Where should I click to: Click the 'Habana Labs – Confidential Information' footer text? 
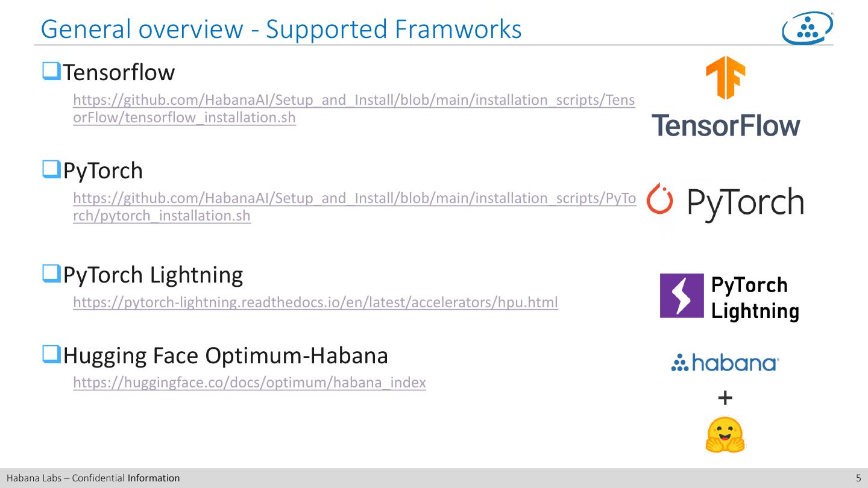(x=93, y=478)
